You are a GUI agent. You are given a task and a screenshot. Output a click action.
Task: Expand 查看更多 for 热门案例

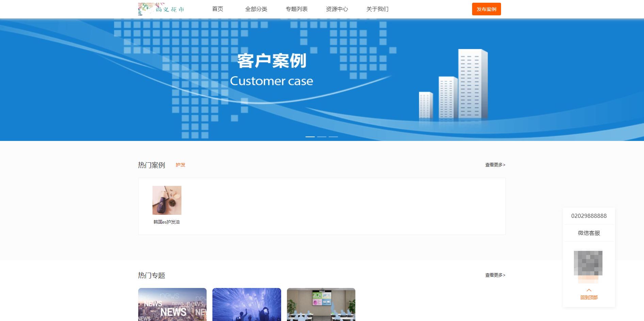pyautogui.click(x=495, y=165)
